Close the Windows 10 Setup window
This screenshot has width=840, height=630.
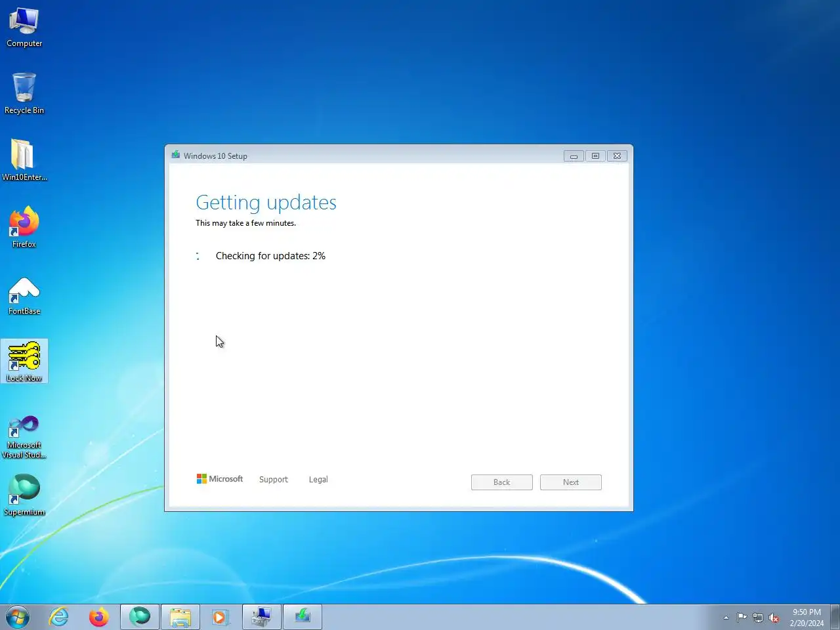point(617,156)
